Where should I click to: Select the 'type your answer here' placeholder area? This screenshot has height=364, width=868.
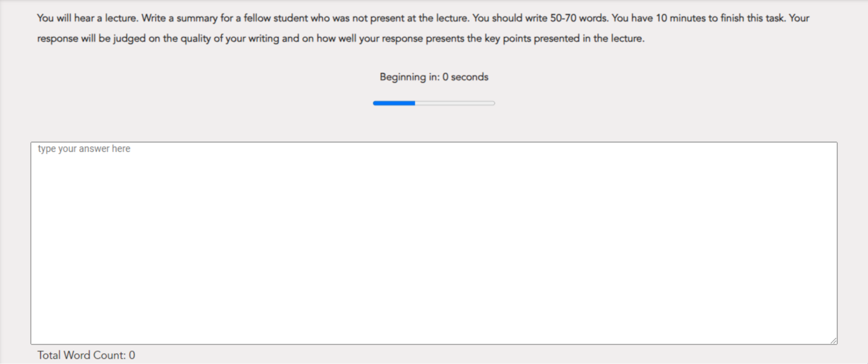point(83,149)
